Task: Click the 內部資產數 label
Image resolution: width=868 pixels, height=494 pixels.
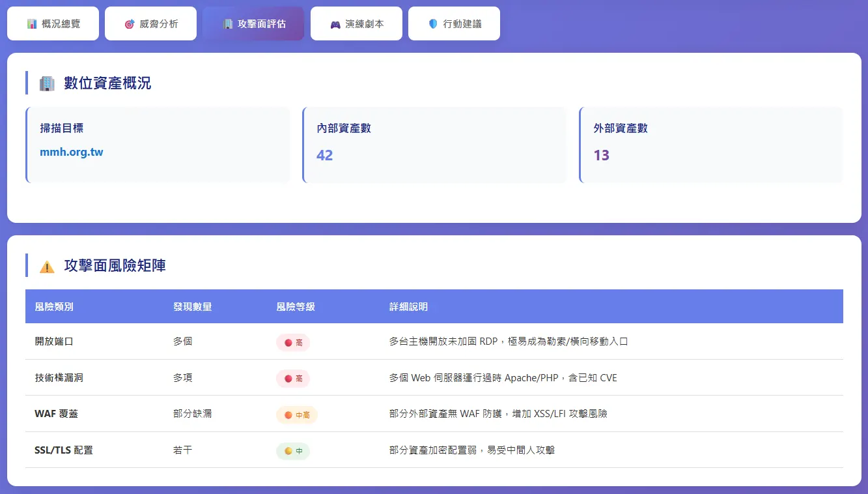Action: (x=344, y=128)
